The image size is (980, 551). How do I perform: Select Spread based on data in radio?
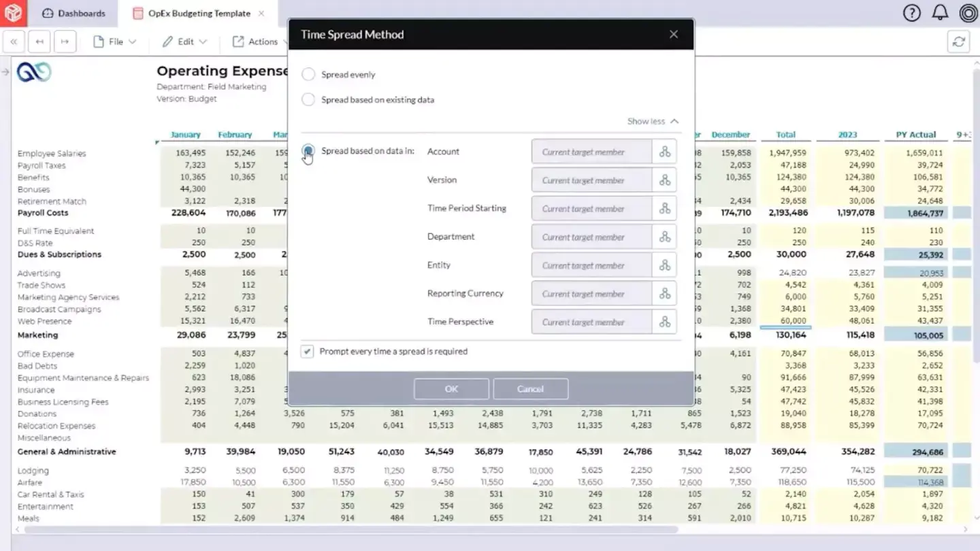coord(308,151)
